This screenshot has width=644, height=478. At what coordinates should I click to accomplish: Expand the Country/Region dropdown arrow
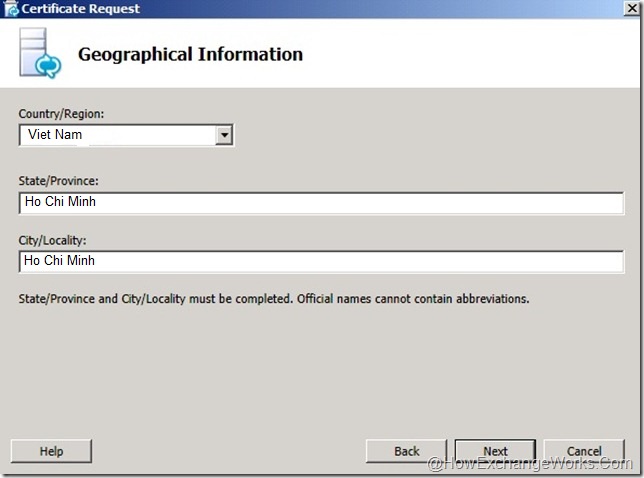pyautogui.click(x=224, y=134)
